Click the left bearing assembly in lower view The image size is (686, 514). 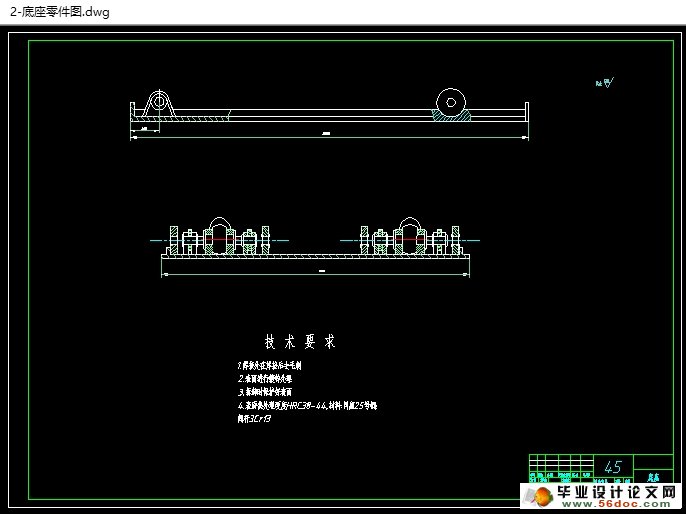220,237
